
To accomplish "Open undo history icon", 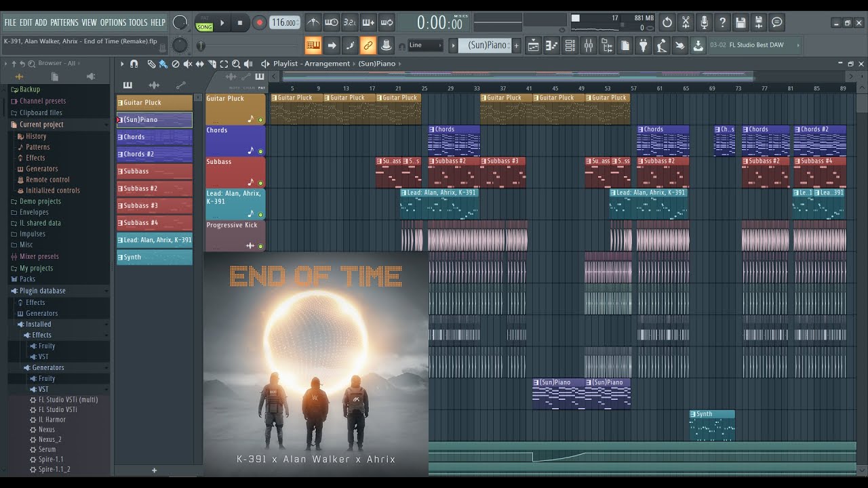I will click(667, 22).
